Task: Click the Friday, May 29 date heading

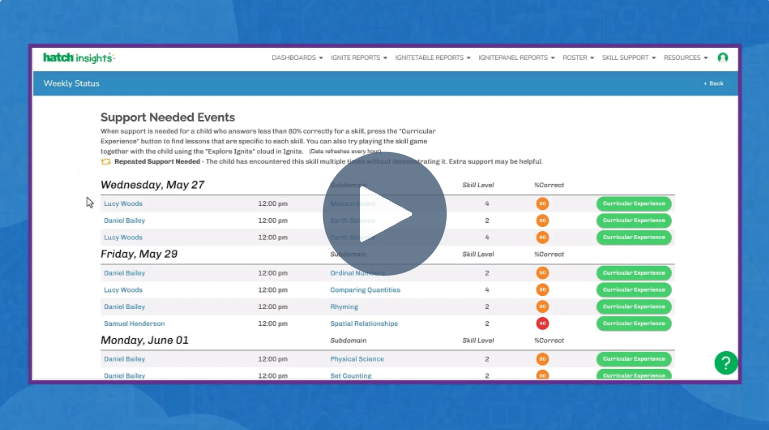Action: click(x=139, y=254)
